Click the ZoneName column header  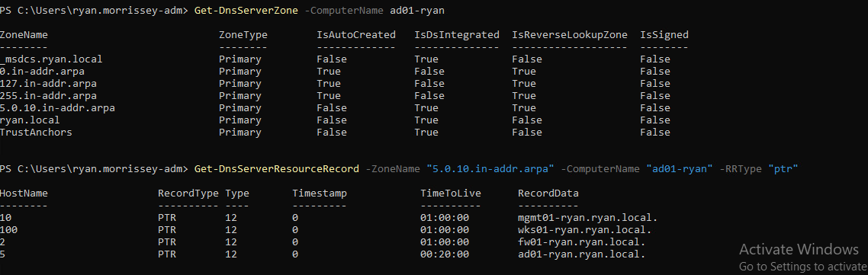24,35
